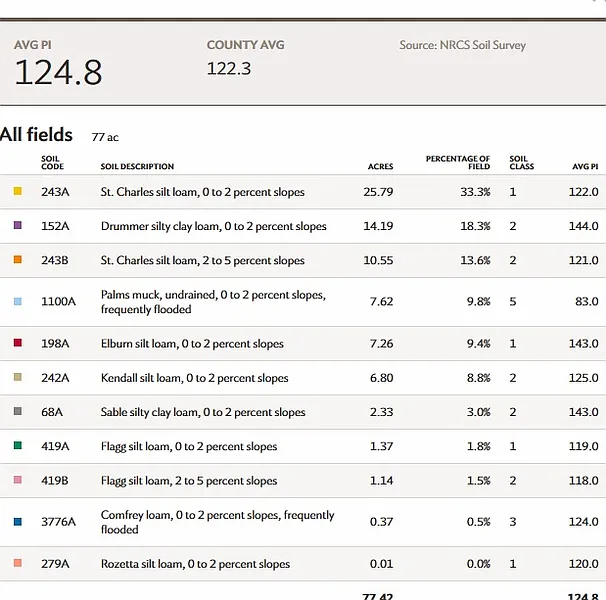This screenshot has width=606, height=600.
Task: Click the orange swatch for soil 243B
Action: pos(17,260)
